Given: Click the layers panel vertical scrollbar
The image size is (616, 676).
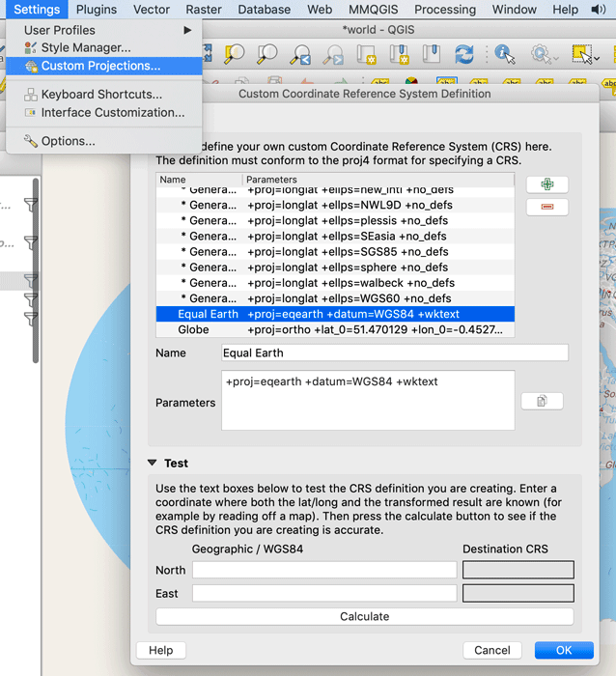Looking at the screenshot, I should pos(36,270).
